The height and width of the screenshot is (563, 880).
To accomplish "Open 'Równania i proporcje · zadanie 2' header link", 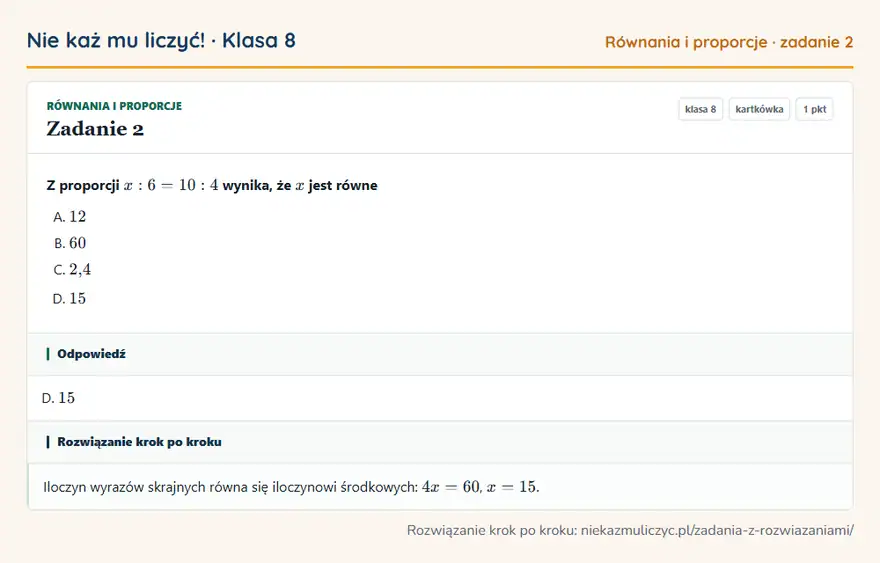I will [728, 42].
